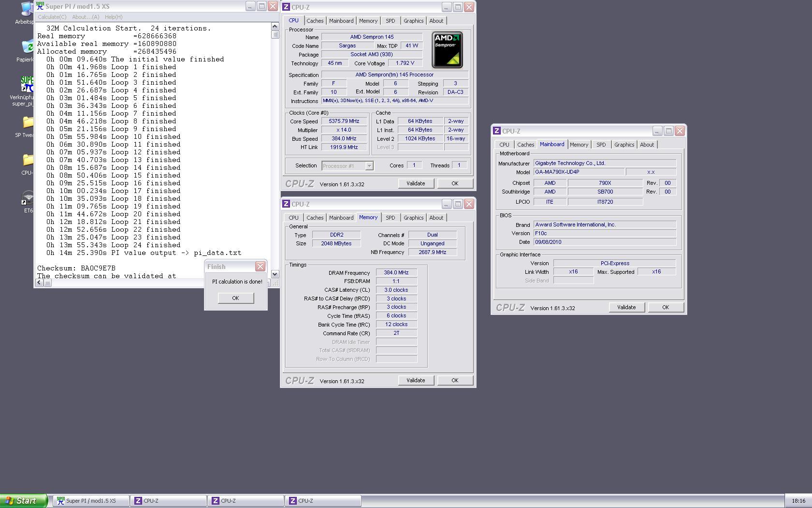Click the BIOS date 09/08/2010 field
This screenshot has height=508, width=812.
[605, 242]
